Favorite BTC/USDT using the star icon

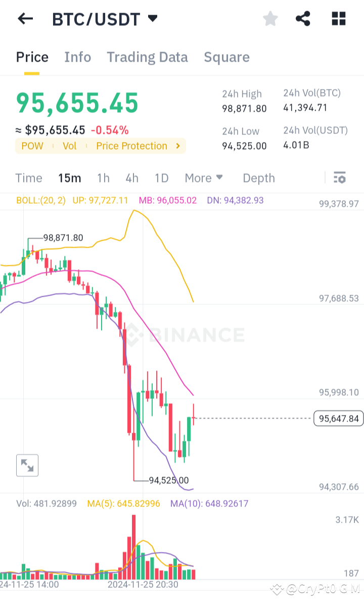270,19
